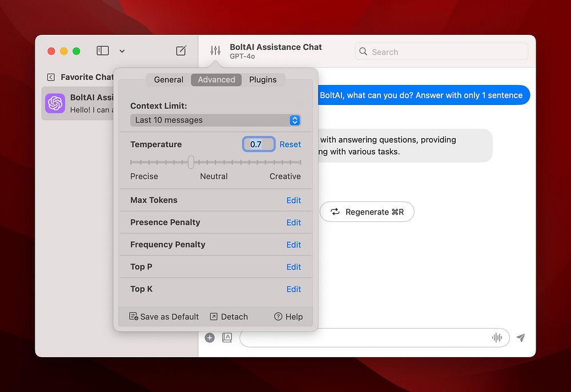This screenshot has width=571, height=392.
Task: Click the Favorite Chats heading
Action: pyautogui.click(x=87, y=77)
